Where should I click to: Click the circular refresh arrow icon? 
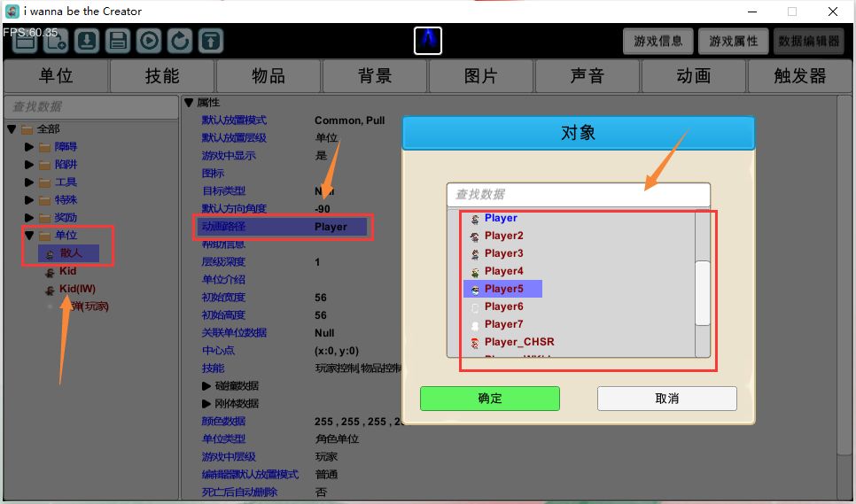pos(180,41)
